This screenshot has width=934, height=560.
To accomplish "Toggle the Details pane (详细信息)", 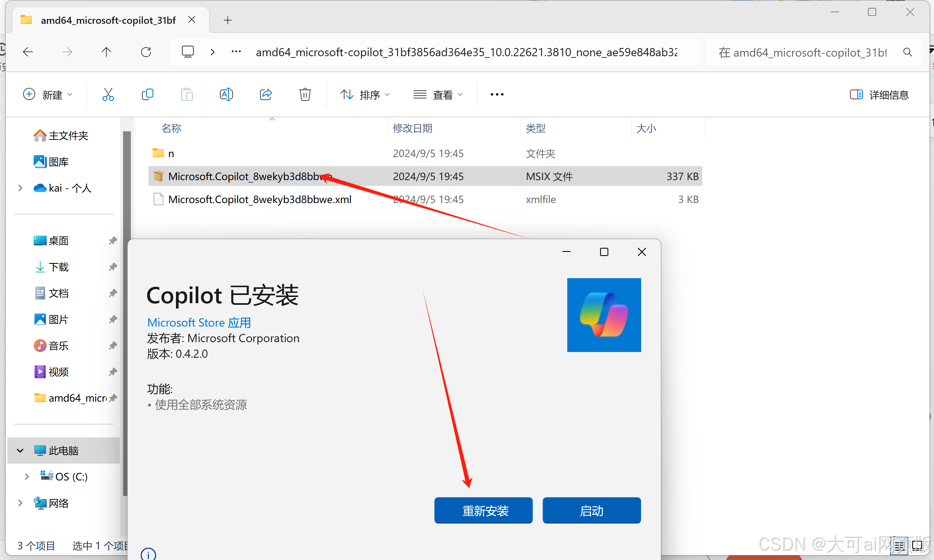I will click(879, 95).
